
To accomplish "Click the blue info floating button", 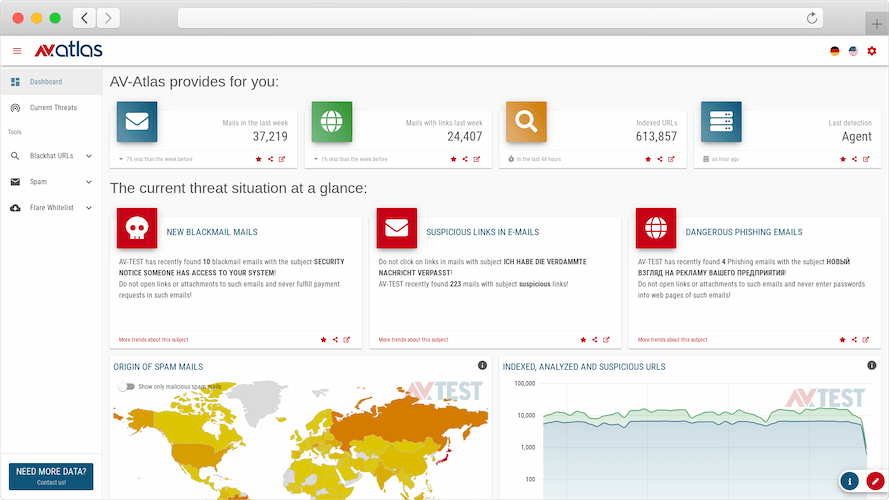I will click(849, 481).
